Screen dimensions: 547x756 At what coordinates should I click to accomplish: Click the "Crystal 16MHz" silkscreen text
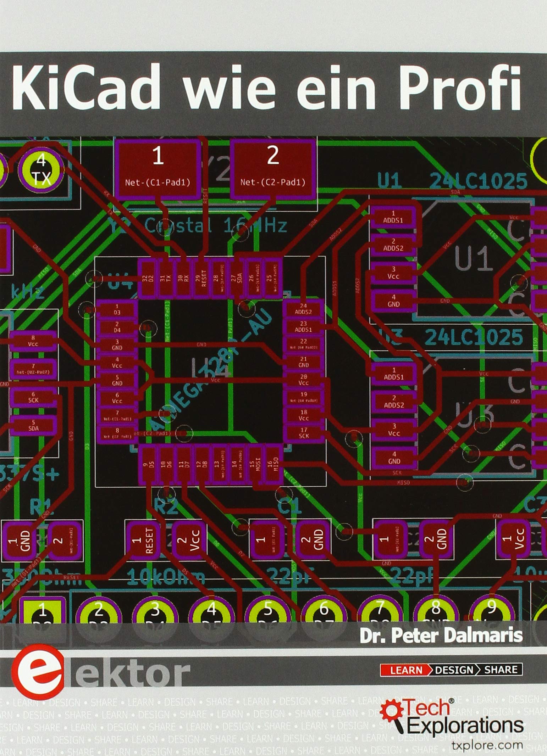tap(215, 226)
